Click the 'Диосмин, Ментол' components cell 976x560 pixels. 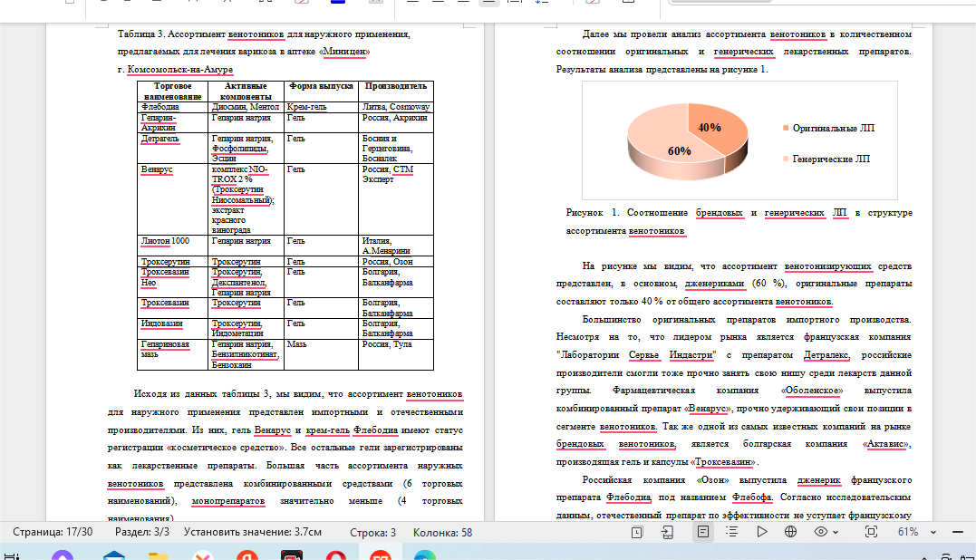point(246,107)
